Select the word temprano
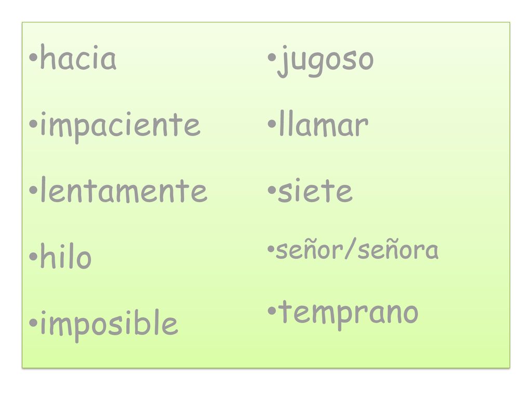 349,314
